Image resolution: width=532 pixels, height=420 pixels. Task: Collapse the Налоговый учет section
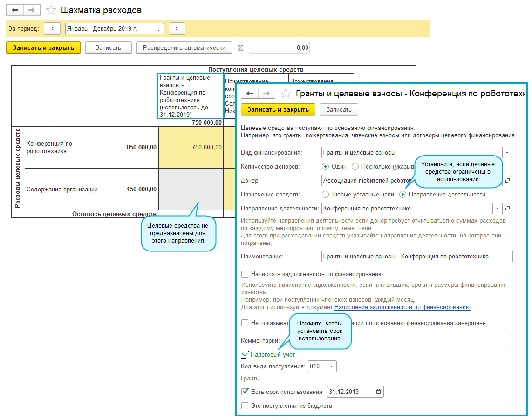point(245,354)
